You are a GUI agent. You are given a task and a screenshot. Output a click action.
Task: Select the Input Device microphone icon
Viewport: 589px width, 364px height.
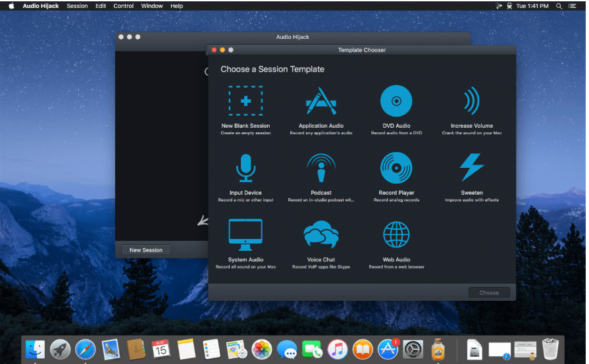245,168
